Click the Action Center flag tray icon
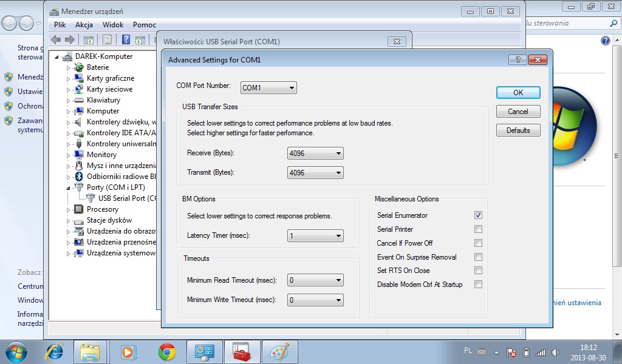 point(511,352)
